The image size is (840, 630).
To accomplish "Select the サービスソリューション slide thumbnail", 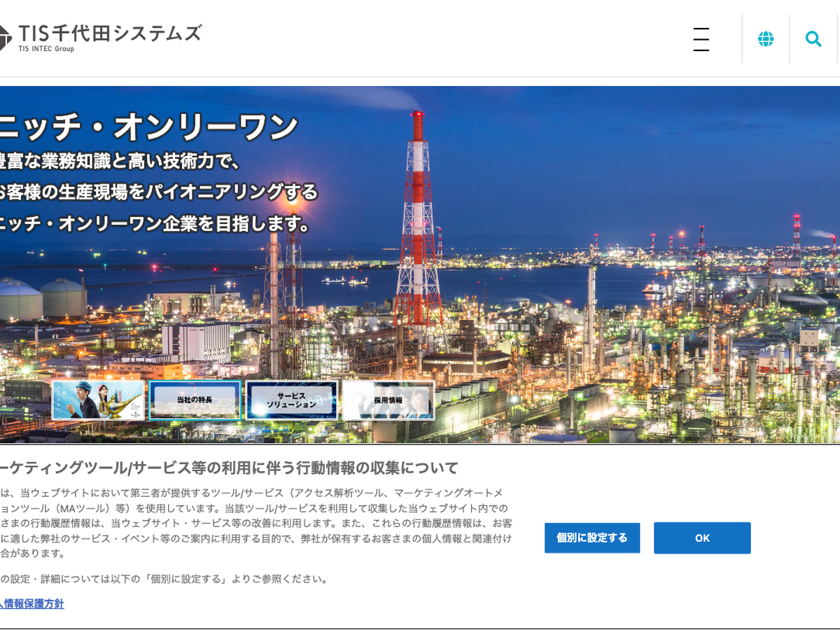I will pos(291,400).
